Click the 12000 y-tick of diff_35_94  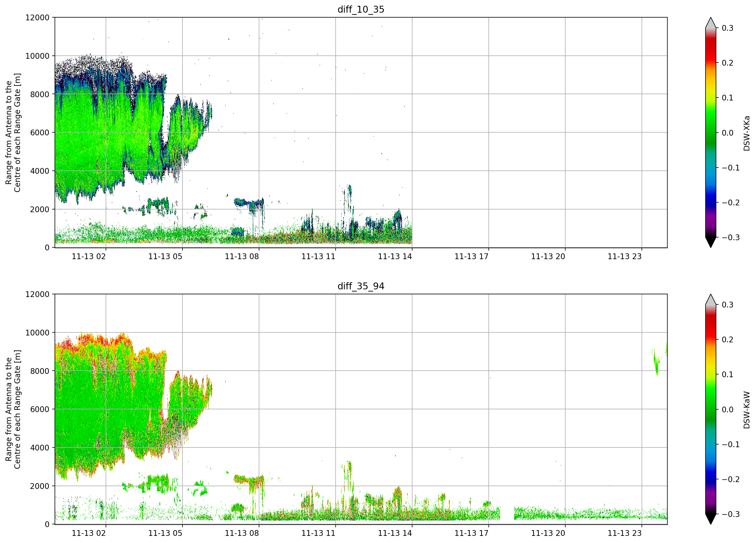click(37, 295)
